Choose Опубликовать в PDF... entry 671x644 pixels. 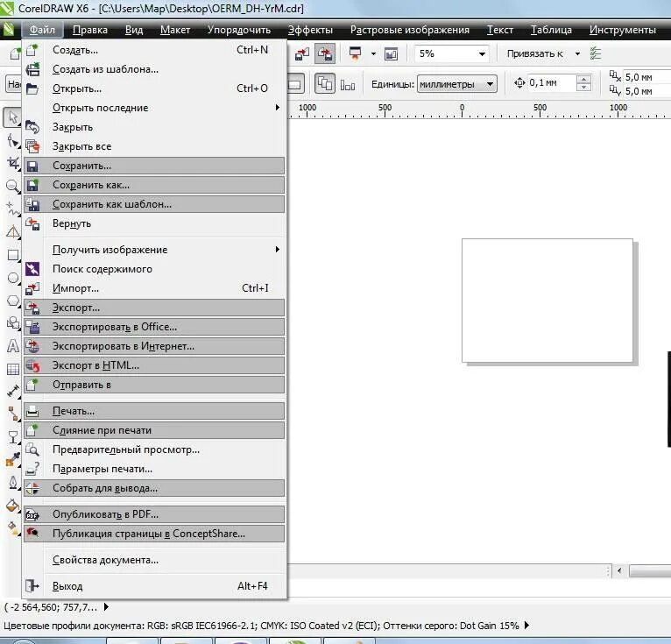154,514
